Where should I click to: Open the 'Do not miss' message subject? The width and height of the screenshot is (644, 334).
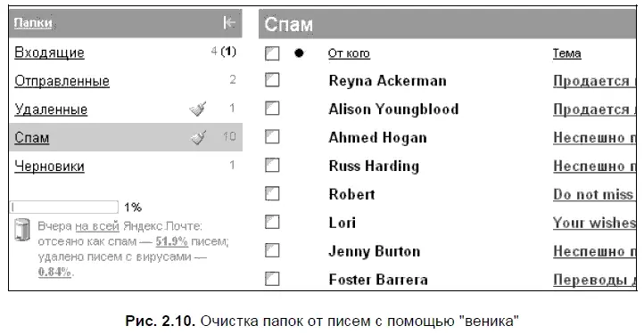[594, 194]
